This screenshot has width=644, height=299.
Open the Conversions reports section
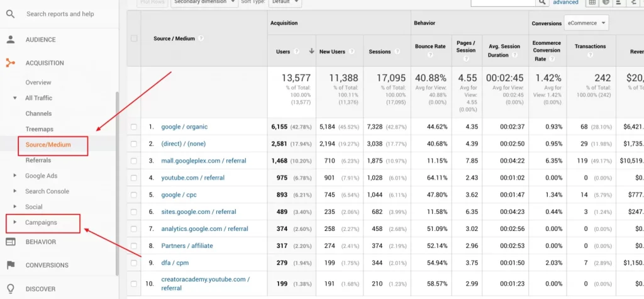(x=47, y=265)
